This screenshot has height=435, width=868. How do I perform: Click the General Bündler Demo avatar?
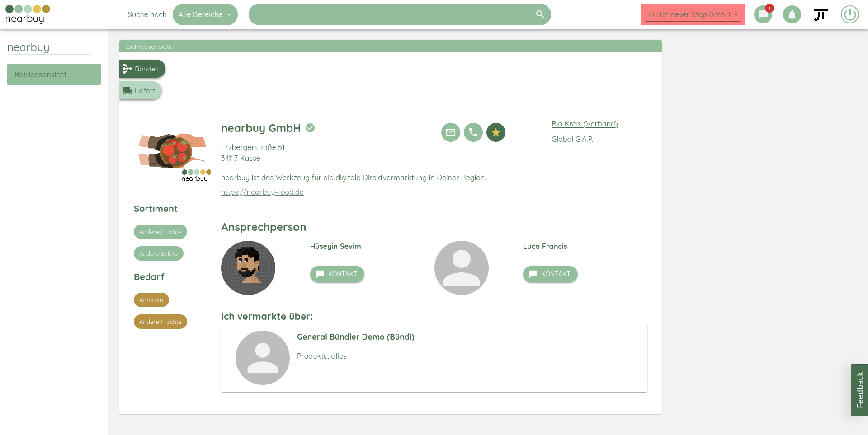click(263, 358)
